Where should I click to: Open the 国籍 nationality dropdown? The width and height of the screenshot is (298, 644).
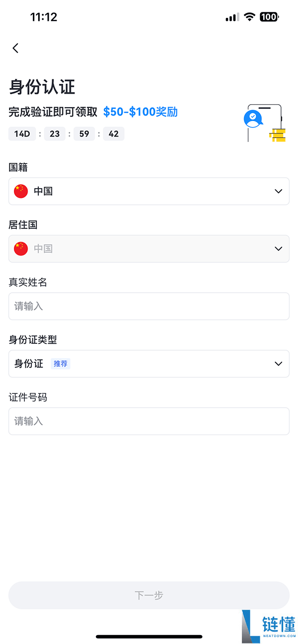pyautogui.click(x=278, y=191)
